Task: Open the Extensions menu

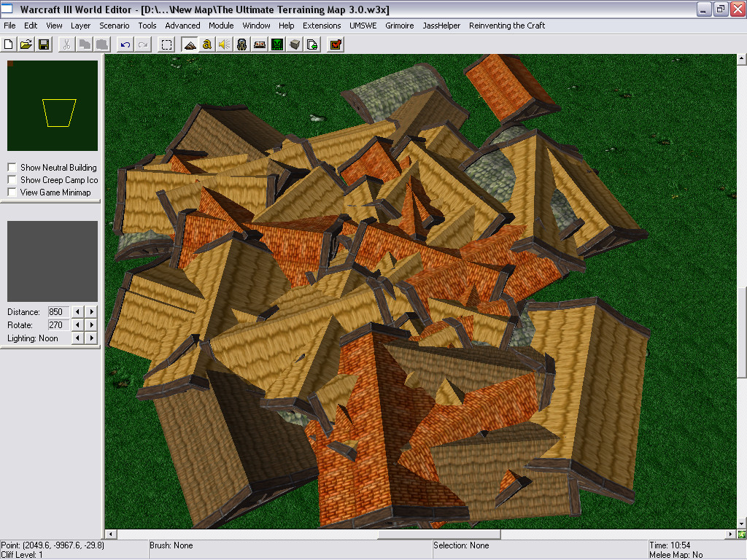Action: pyautogui.click(x=322, y=26)
